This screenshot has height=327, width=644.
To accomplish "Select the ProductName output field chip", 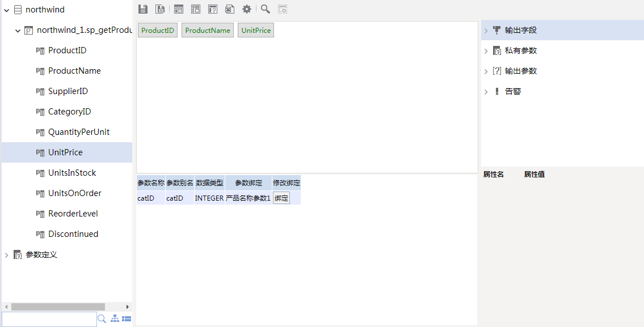I will (208, 31).
